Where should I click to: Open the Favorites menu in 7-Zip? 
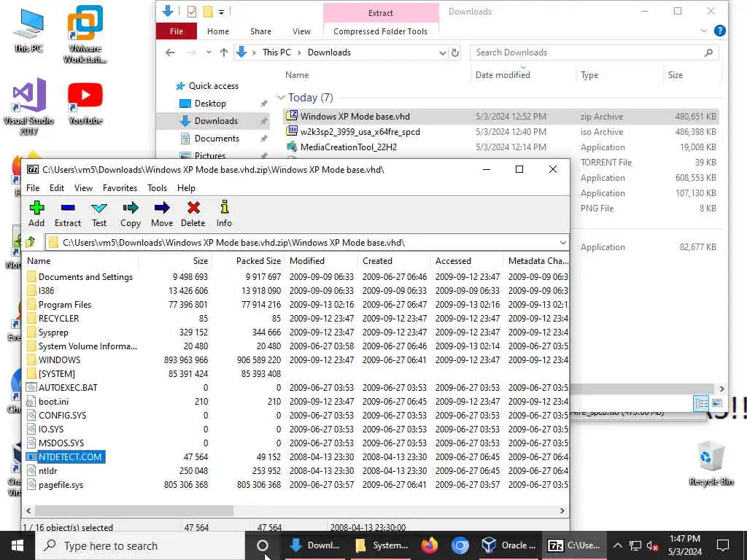click(120, 187)
